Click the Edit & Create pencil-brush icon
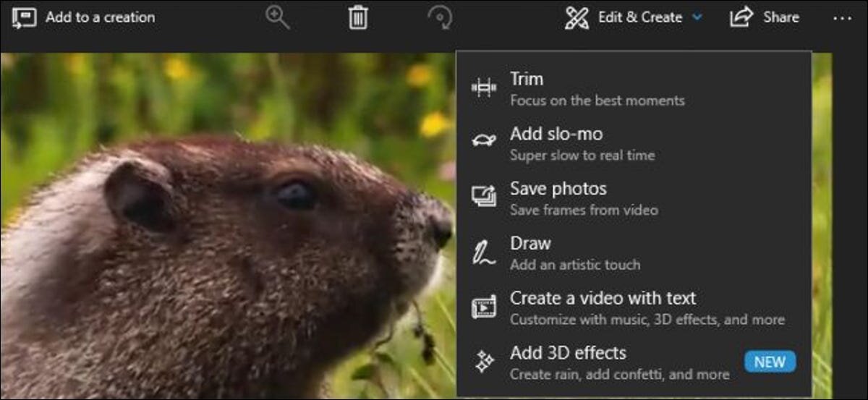868x400 pixels. click(x=576, y=17)
